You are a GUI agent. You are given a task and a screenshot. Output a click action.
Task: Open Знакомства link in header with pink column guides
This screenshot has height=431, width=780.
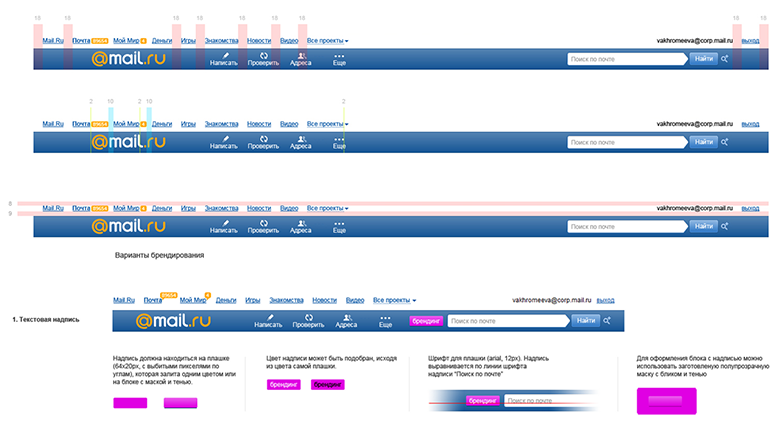point(221,40)
